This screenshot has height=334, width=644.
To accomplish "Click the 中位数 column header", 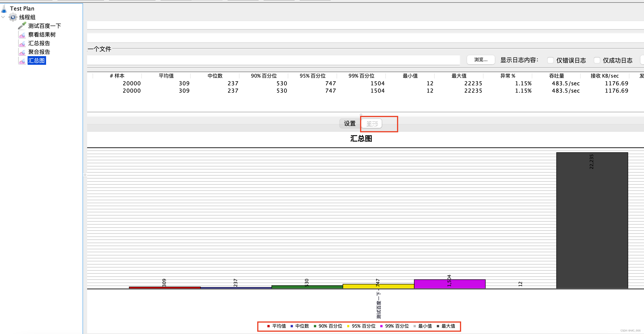I will point(215,76).
